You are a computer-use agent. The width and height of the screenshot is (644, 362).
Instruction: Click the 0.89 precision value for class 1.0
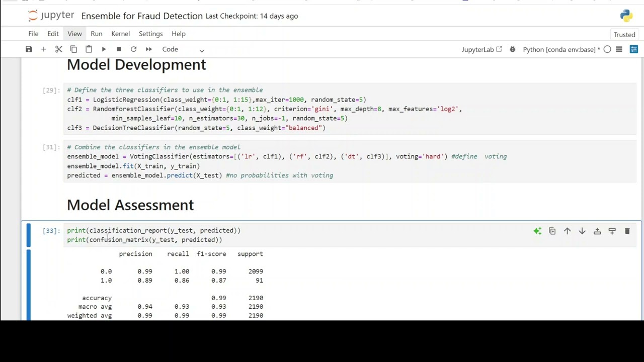click(145, 281)
